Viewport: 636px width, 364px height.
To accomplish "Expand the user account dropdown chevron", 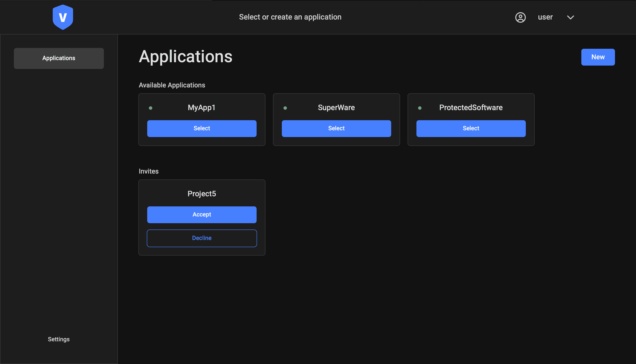I will click(x=570, y=17).
